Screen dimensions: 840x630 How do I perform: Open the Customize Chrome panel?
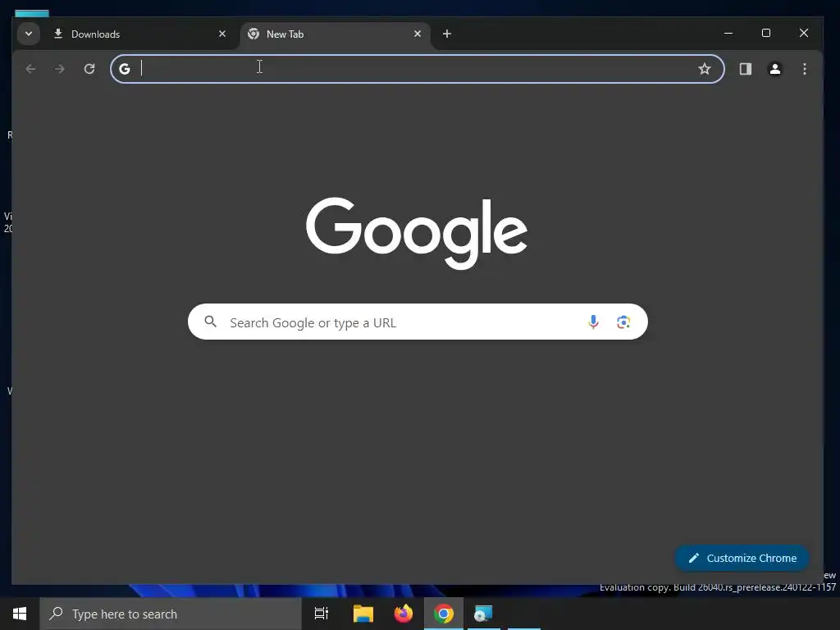click(742, 558)
